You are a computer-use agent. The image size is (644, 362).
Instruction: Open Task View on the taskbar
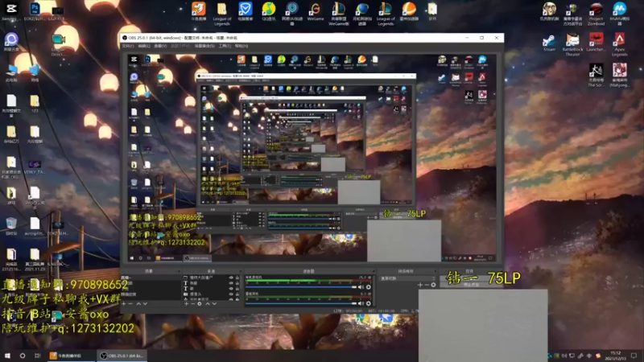pyautogui.click(x=37, y=356)
